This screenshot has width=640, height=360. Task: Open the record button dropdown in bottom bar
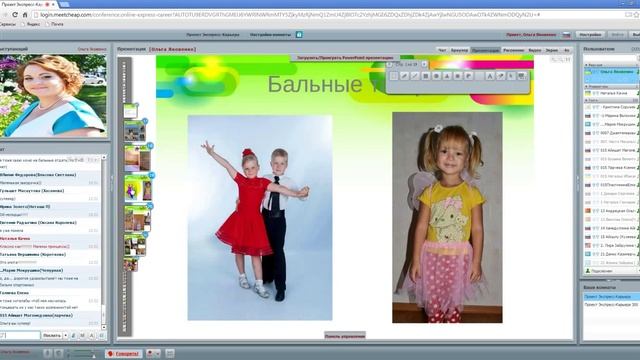[x=158, y=353]
